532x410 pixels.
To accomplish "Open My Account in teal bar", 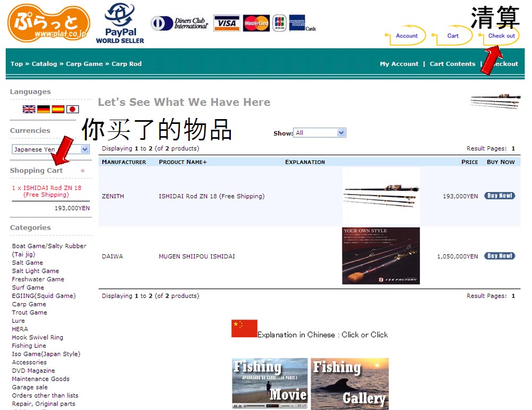I will tap(399, 64).
